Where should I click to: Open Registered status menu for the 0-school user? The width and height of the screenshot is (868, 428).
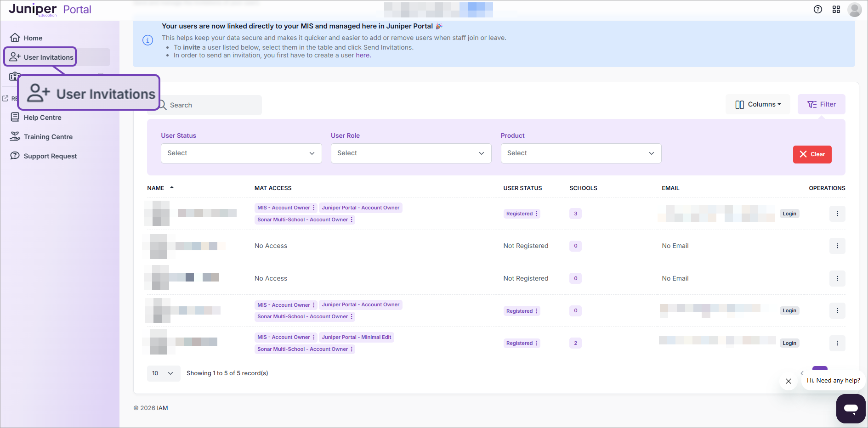[536, 311]
